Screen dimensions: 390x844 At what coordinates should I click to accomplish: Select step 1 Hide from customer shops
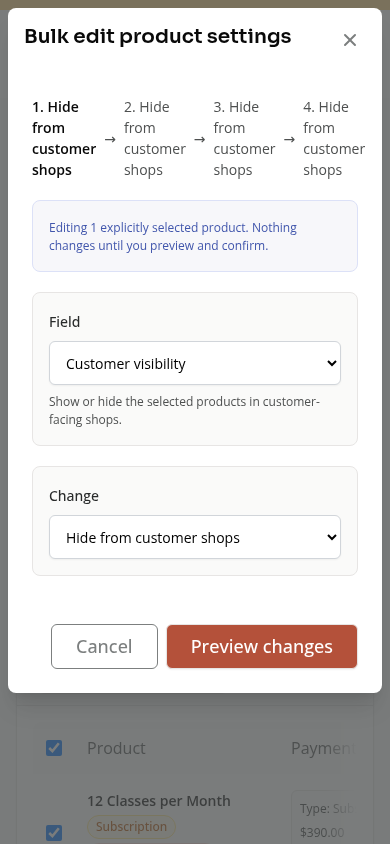coord(64,138)
